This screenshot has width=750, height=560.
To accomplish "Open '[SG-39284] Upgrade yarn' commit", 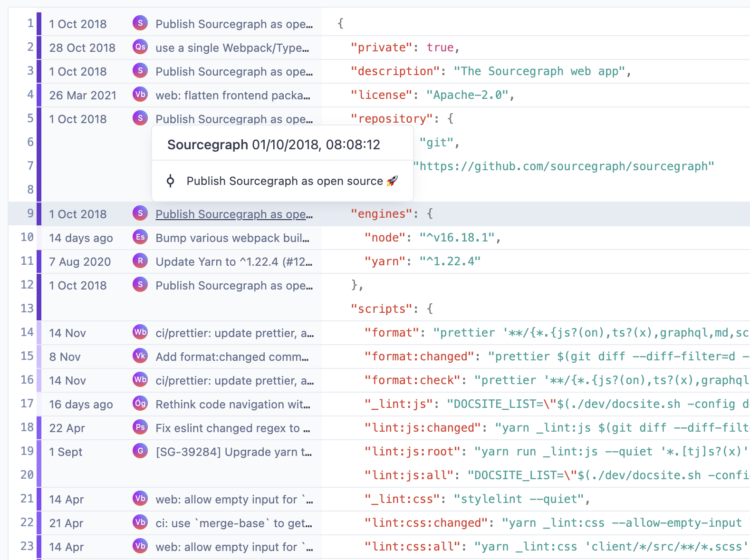I will [234, 452].
